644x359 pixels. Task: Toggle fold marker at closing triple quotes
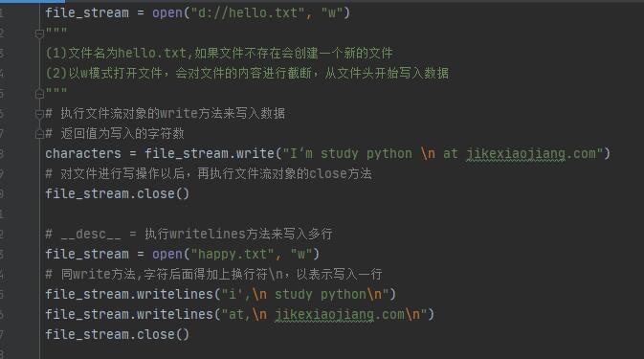click(x=39, y=94)
